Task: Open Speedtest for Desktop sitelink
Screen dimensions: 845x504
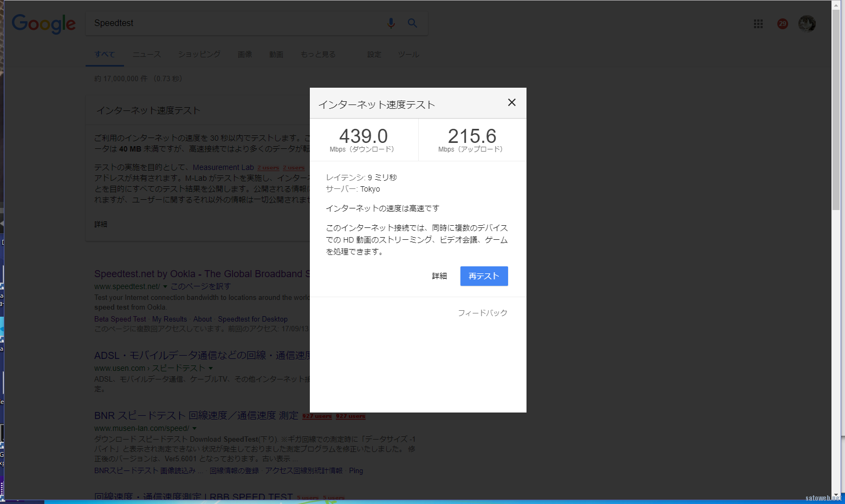Action: [253, 319]
